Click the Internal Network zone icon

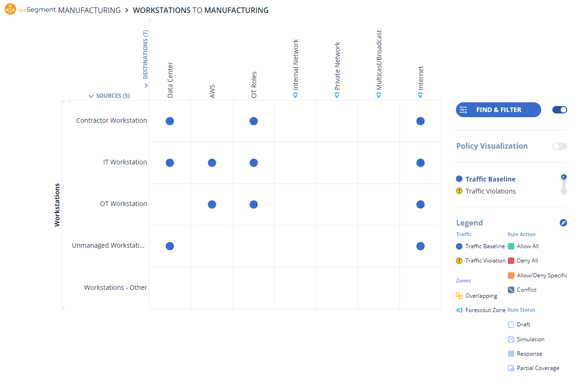pos(295,95)
